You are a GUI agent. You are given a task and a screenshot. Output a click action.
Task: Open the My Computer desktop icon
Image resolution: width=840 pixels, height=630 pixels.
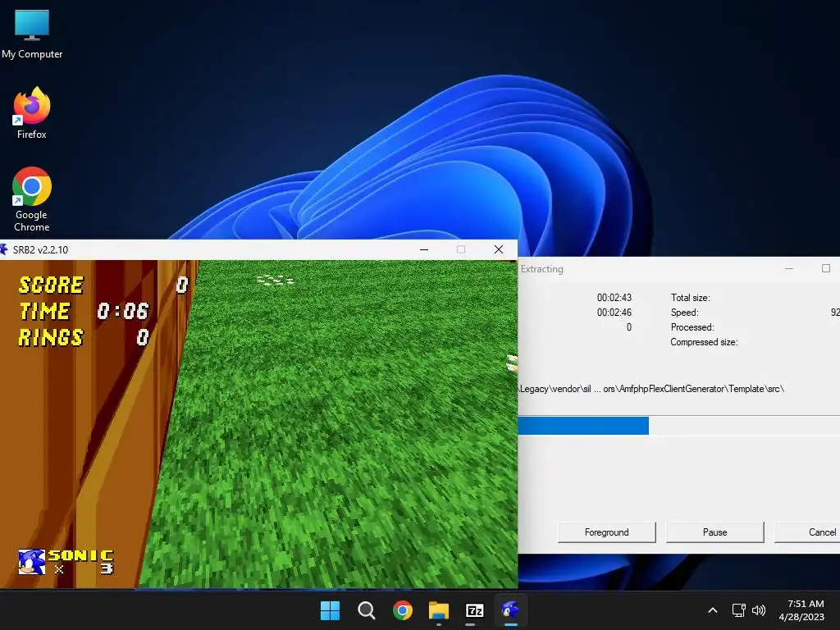32,34
